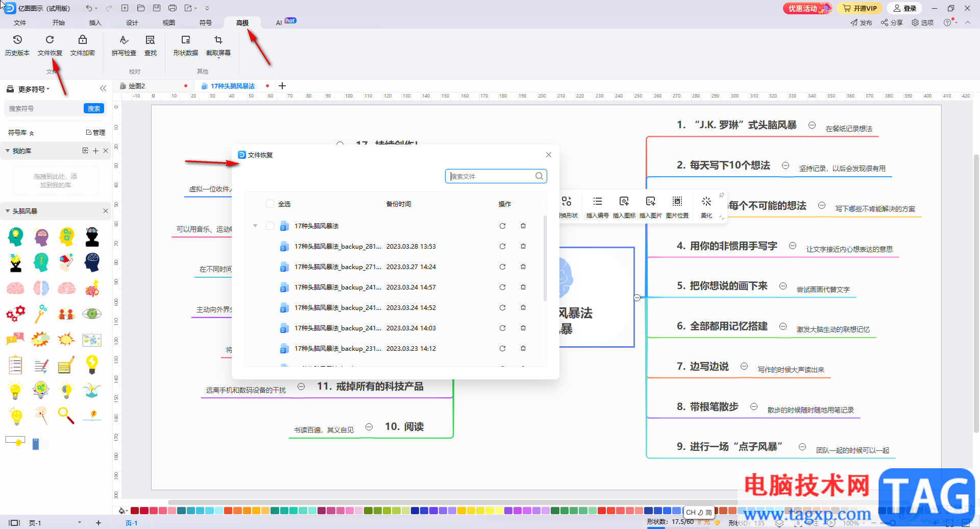This screenshot has height=529, width=980.
Task: Switch to the Design (设计) tab
Action: pyautogui.click(x=132, y=22)
